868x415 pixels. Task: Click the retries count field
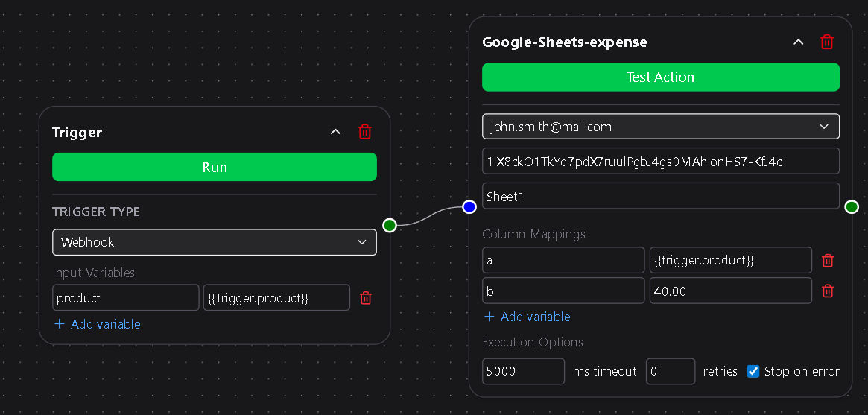pos(671,371)
